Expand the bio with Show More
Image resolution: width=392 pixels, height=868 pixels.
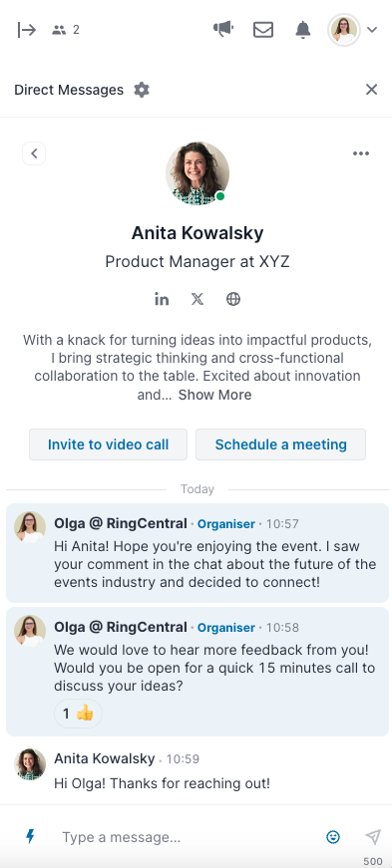[x=215, y=395]
